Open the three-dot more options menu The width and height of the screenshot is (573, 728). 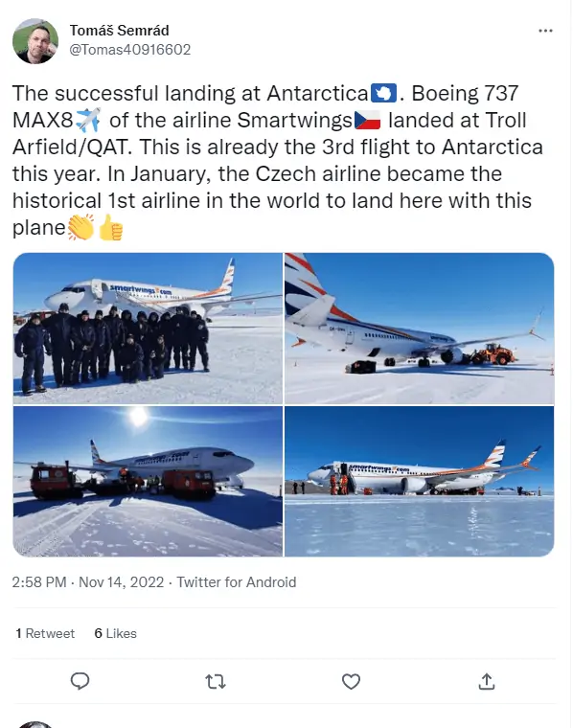point(545,31)
